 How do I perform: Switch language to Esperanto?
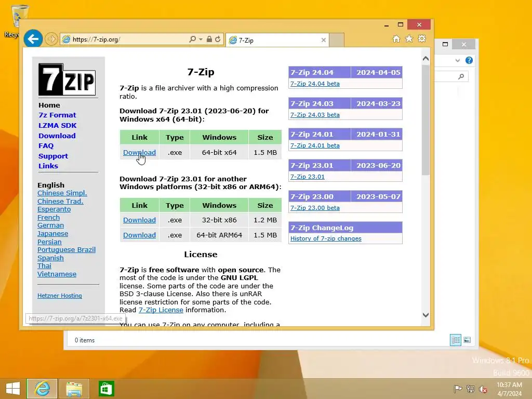tap(54, 209)
